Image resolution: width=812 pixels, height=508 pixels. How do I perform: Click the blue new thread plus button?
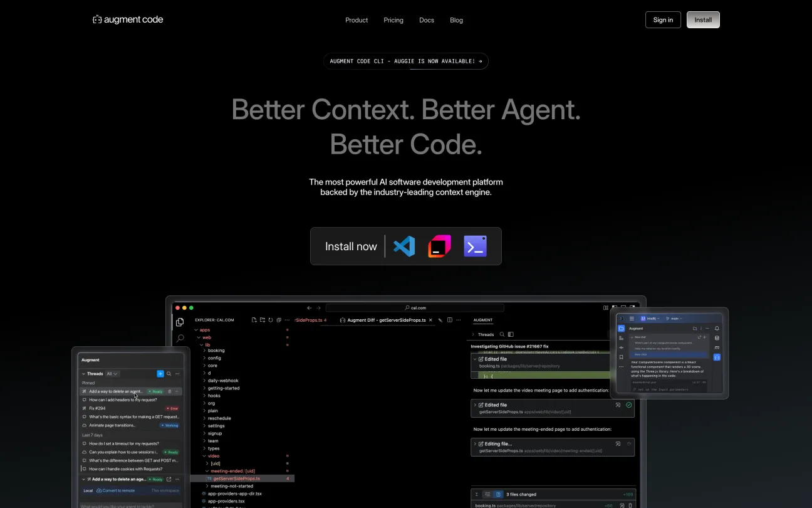tap(160, 374)
